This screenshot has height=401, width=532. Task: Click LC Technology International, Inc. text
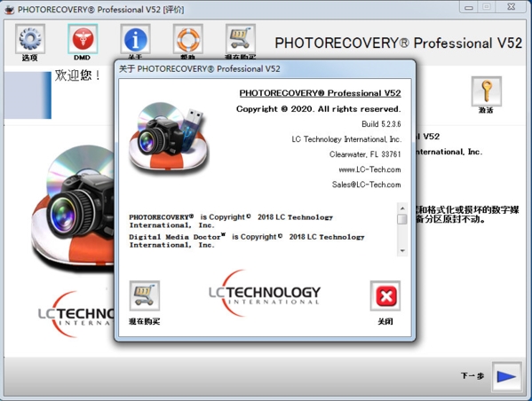346,139
